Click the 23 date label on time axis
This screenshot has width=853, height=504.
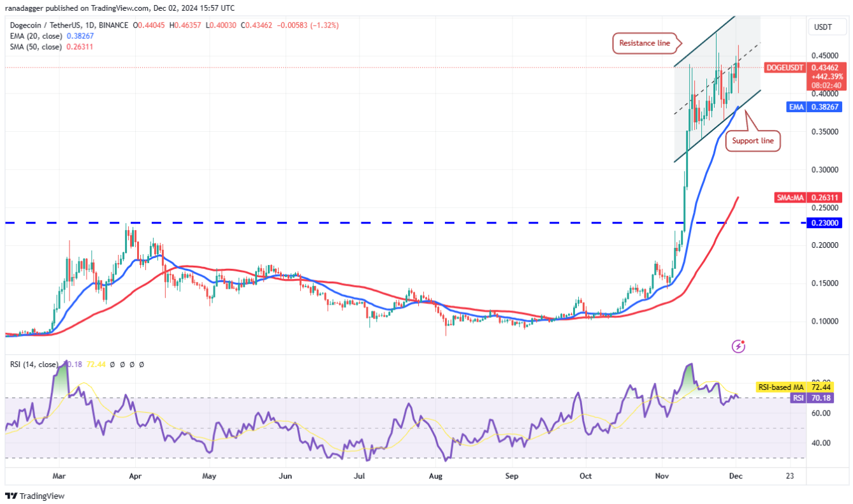(x=791, y=476)
